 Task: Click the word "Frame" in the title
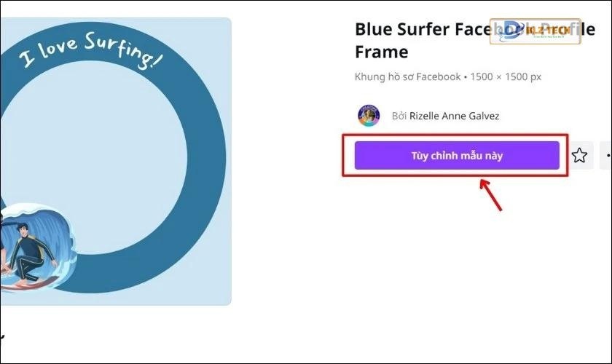coord(381,52)
